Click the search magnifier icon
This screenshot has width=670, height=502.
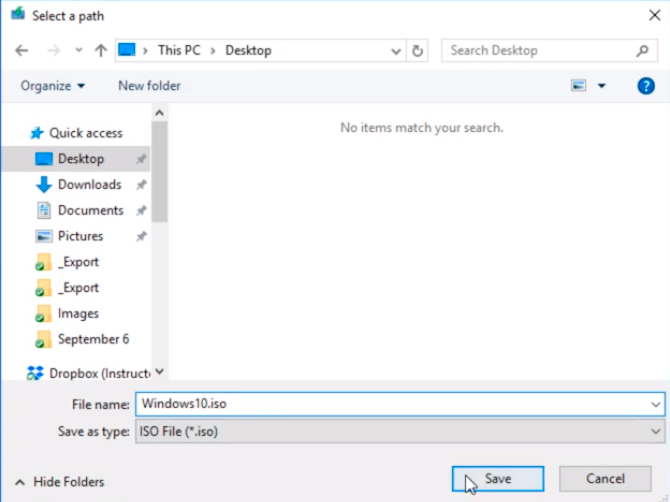tap(643, 51)
